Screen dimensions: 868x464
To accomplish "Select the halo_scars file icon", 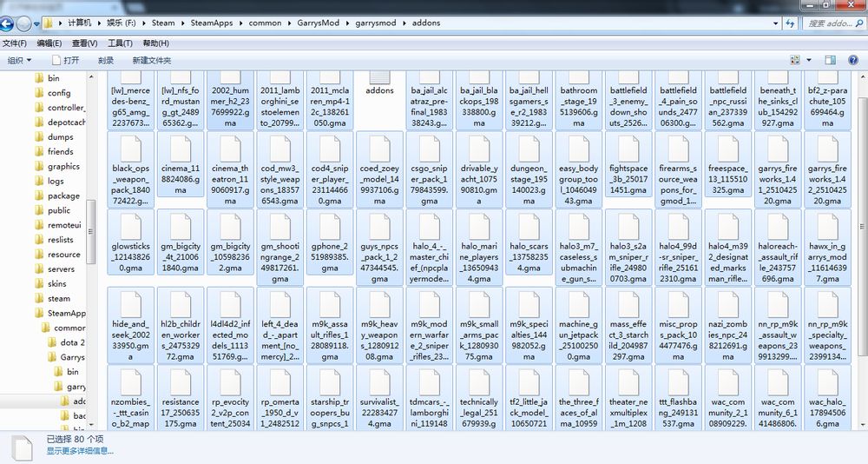I will (x=529, y=226).
